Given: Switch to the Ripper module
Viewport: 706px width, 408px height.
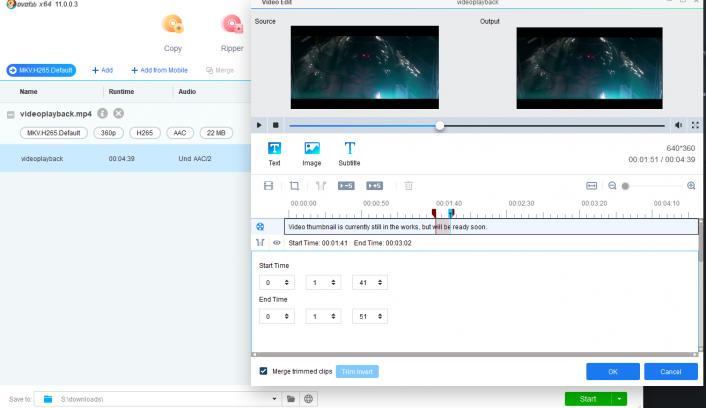Looking at the screenshot, I should 232,32.
